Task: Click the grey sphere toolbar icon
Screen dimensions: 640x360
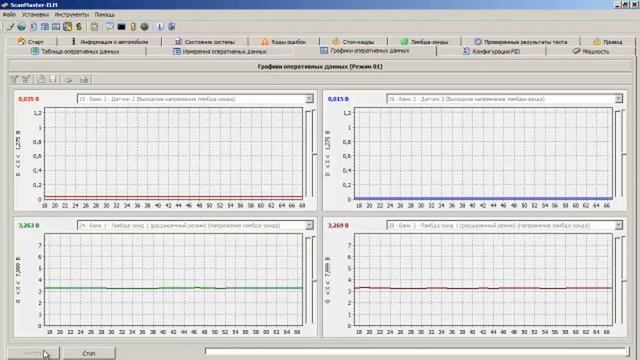Action: coord(144,27)
